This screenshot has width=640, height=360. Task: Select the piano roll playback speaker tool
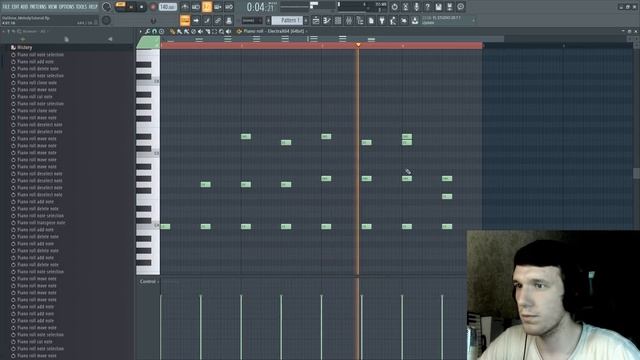229,31
